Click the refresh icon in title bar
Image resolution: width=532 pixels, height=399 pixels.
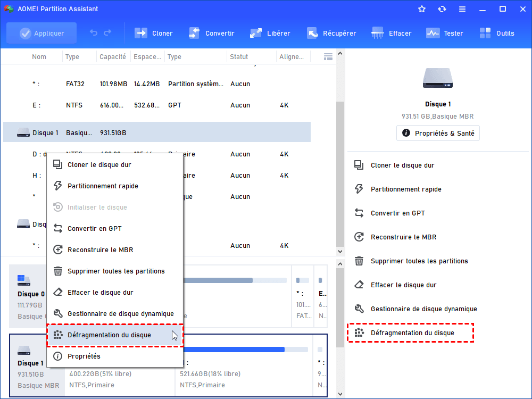pyautogui.click(x=442, y=9)
